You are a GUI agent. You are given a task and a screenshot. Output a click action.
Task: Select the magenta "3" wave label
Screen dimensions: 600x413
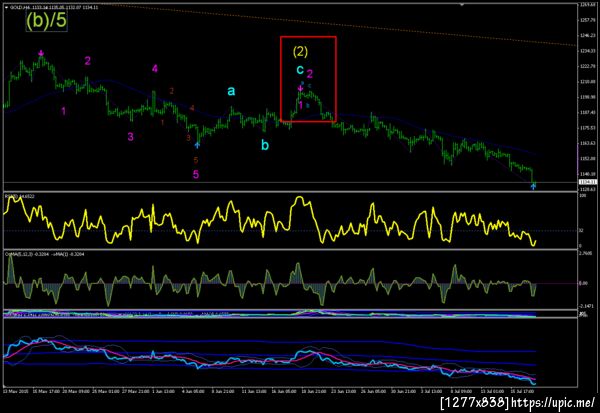tap(130, 137)
